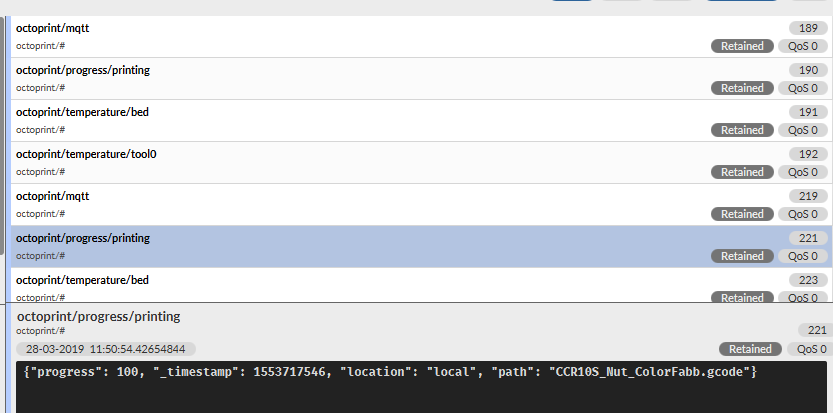
Task: Click inside the JSON payload text area
Action: tap(420, 390)
